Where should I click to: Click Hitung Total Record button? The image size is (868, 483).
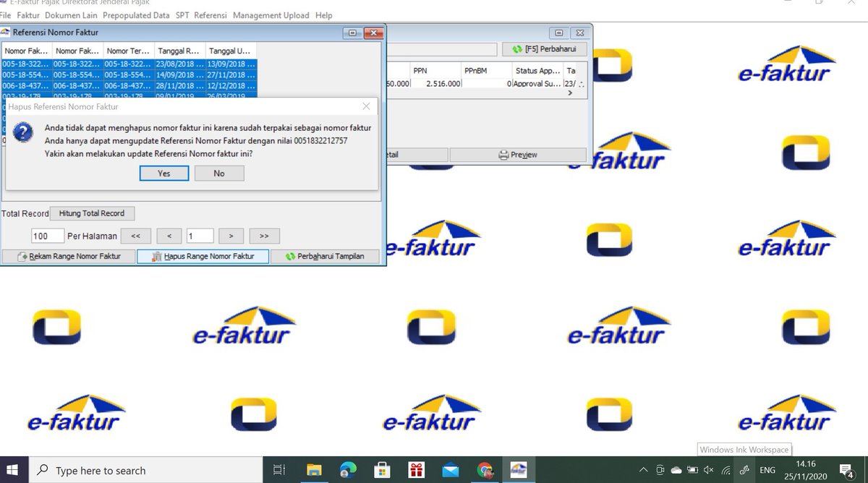coord(92,213)
